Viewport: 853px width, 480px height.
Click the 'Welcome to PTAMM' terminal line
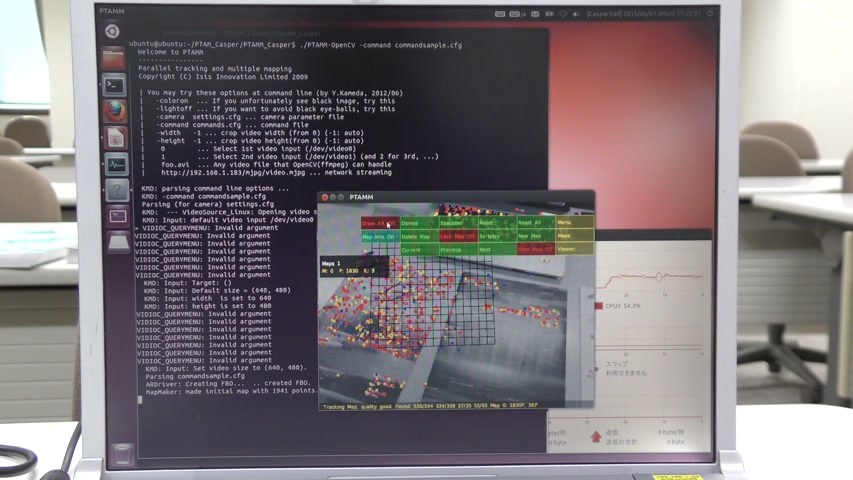tap(170, 52)
